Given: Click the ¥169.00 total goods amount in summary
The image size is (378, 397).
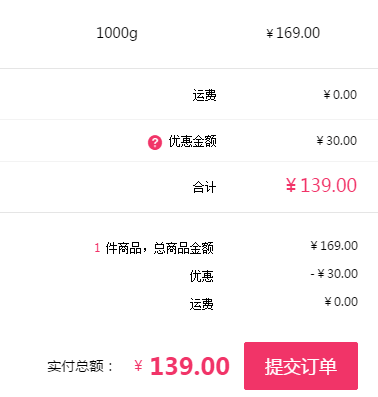Looking at the screenshot, I should tap(334, 246).
